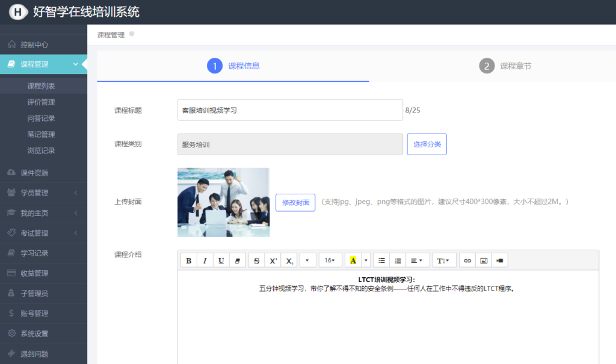Click the icon beside 遇到问题
616x364 pixels.
click(11, 353)
